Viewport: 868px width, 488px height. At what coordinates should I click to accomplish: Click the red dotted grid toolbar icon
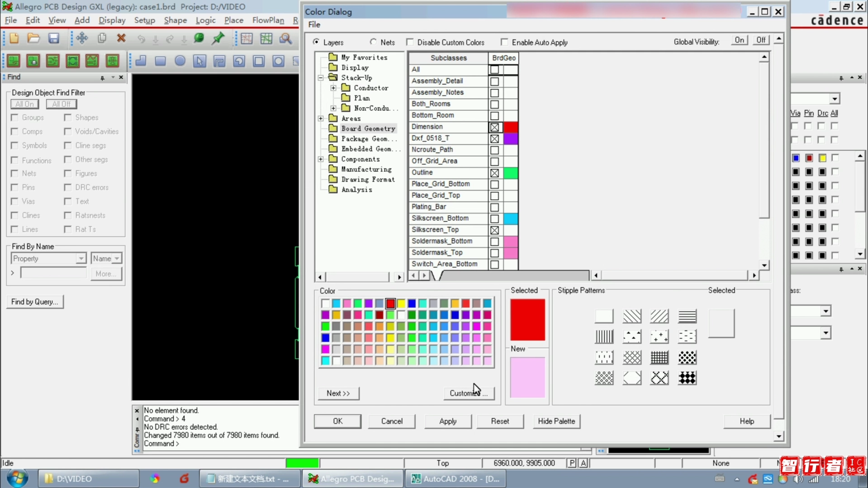click(x=247, y=38)
